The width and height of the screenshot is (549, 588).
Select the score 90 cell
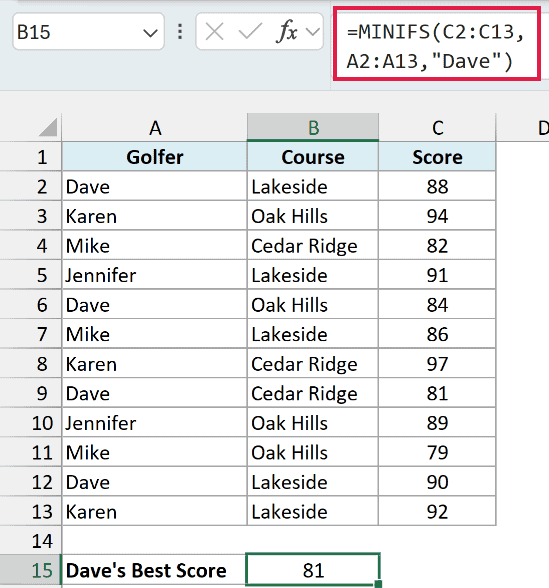click(437, 482)
